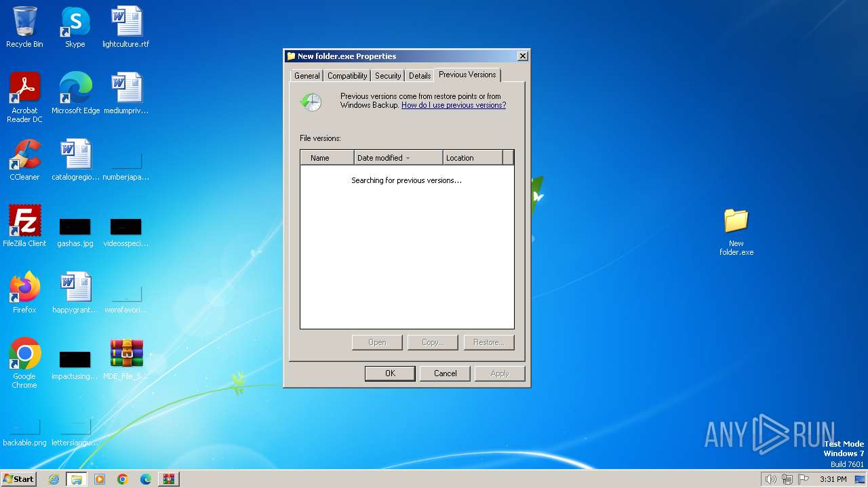This screenshot has width=868, height=488.
Task: Close the New folder.exe Properties dialog
Action: [x=522, y=56]
